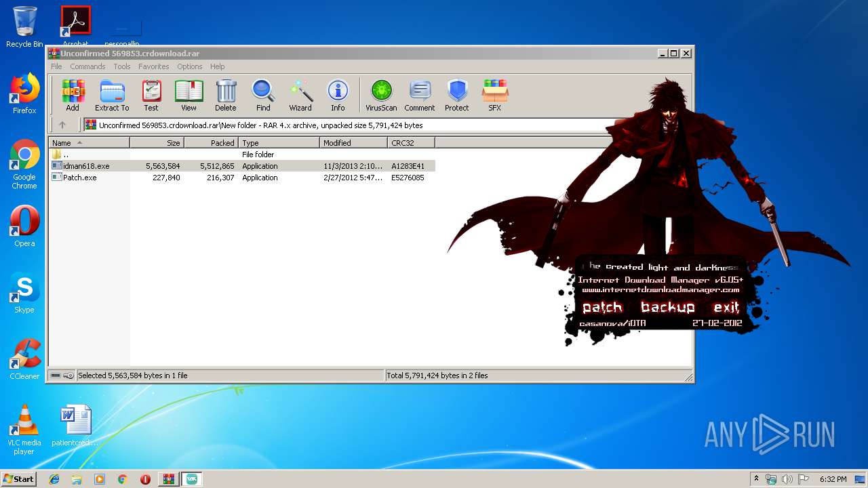Viewport: 868px width, 488px height.
Task: Show archive Info
Action: tap(338, 95)
